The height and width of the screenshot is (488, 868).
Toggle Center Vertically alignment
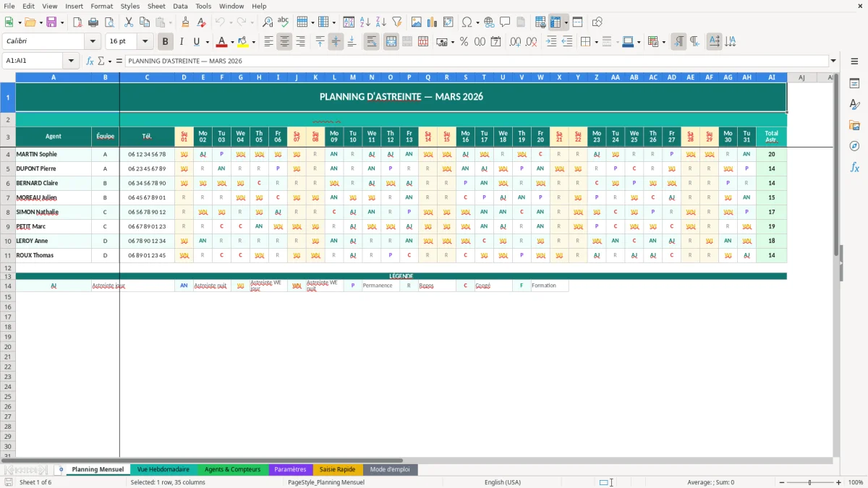pyautogui.click(x=336, y=42)
